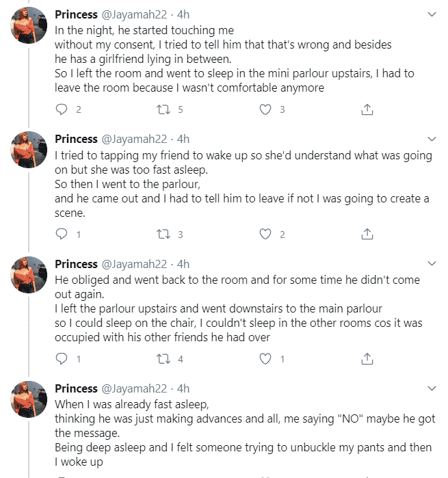Share the tweet about creating a scene
The height and width of the screenshot is (478, 448).
367,234
